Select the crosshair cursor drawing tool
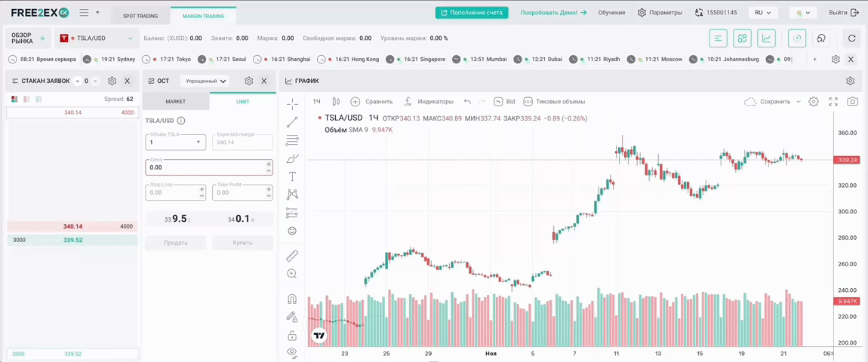 click(x=292, y=104)
